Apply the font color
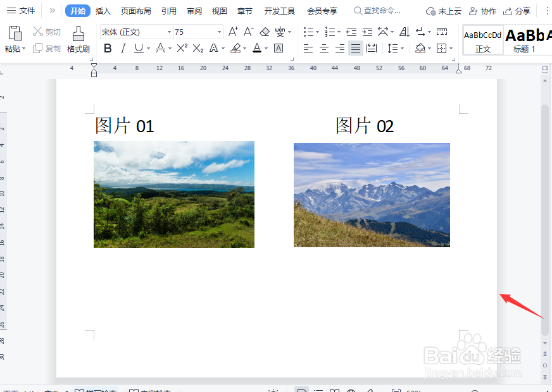The image size is (552, 392). 257,48
